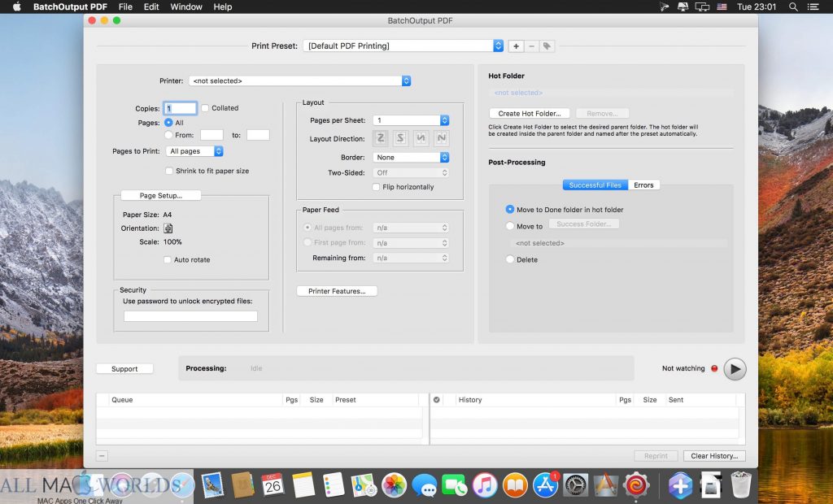
Task: Select Move to Done folder in hot folder
Action: click(510, 210)
